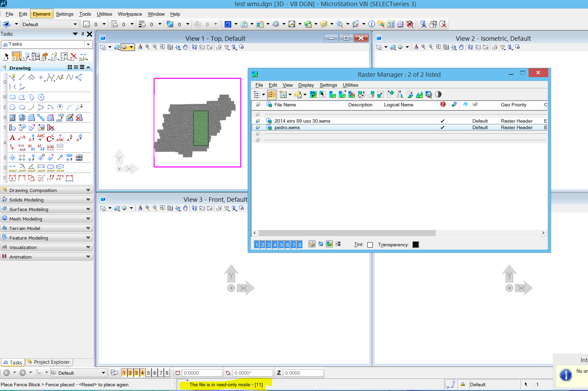Choose the Place SmartLine tool
588x391 pixels.
[13, 77]
